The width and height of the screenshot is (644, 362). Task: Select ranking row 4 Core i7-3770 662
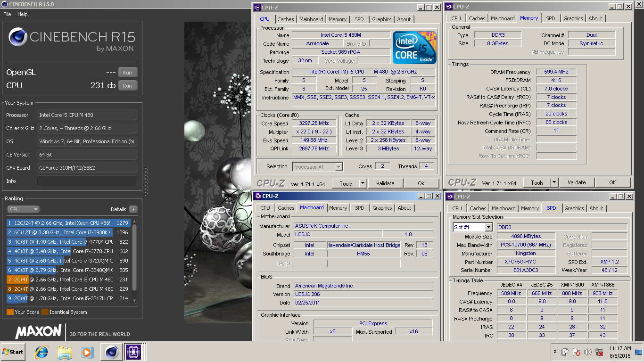[x=69, y=251]
